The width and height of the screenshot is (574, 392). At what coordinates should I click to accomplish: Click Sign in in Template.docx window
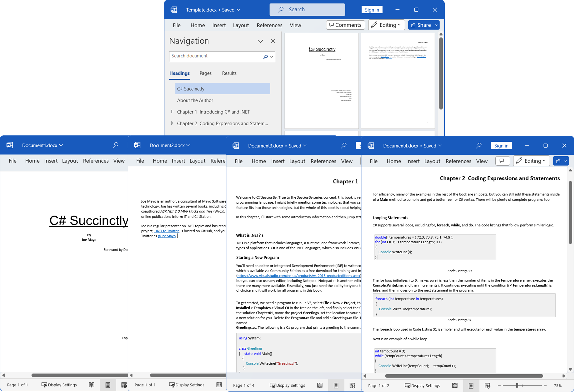pyautogui.click(x=372, y=10)
